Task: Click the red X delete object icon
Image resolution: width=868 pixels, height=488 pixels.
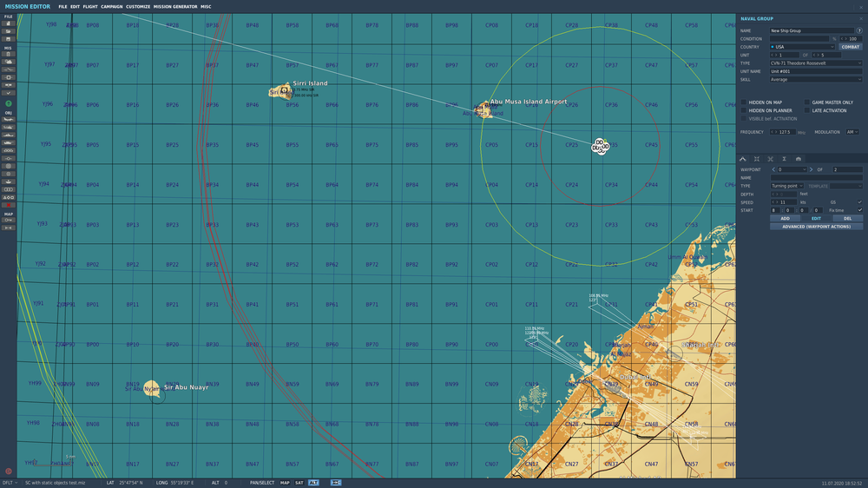Action: (9, 205)
